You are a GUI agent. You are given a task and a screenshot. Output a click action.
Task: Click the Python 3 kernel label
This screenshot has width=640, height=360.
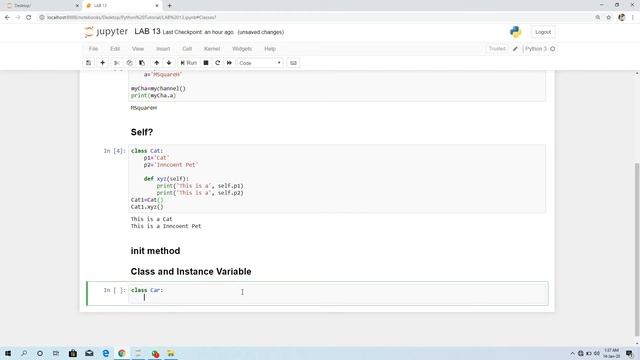[536, 49]
